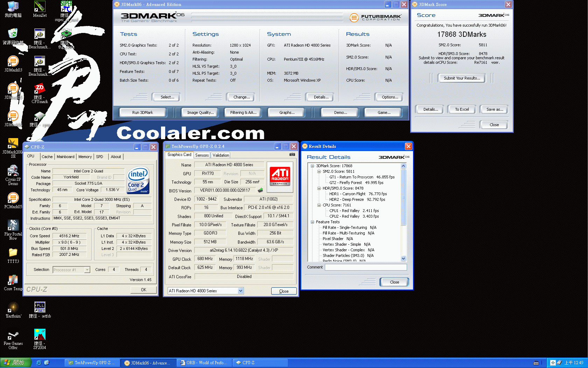588x368 pixels.
Task: Switch to the Cache tab in CPU-Z
Action: coord(47,157)
